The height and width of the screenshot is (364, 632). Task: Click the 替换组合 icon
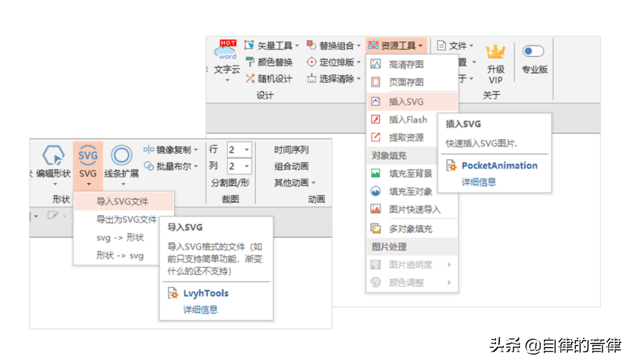coord(311,44)
